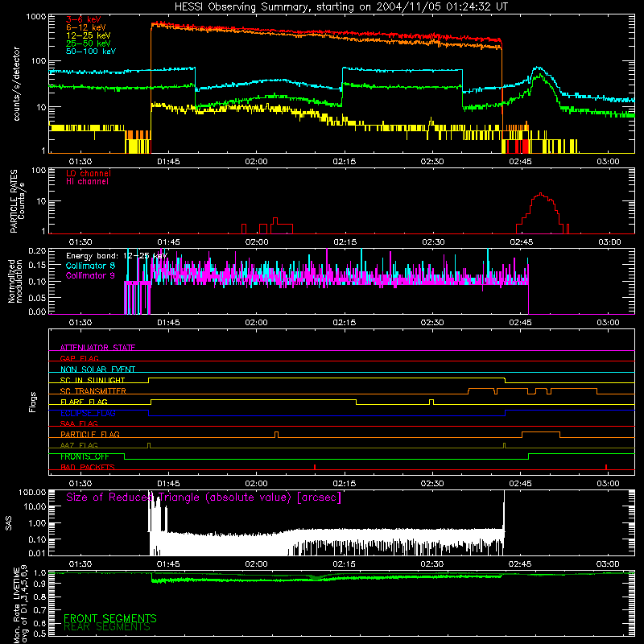
Task: Click the SAS axis label
Action: point(9,523)
